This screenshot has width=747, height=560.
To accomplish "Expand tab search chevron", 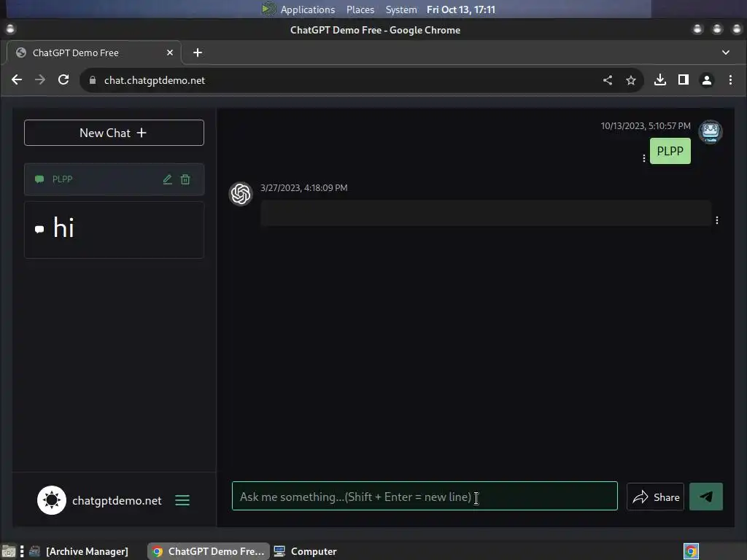I will (726, 52).
